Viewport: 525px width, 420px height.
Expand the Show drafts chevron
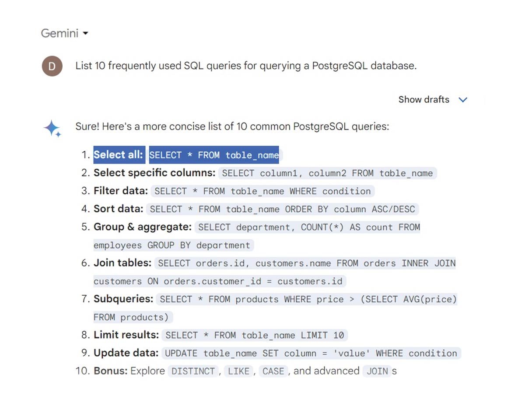[x=463, y=100]
